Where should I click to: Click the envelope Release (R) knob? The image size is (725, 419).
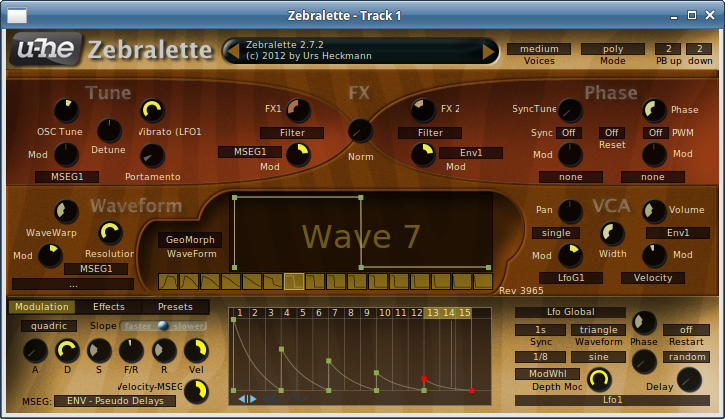click(x=164, y=351)
